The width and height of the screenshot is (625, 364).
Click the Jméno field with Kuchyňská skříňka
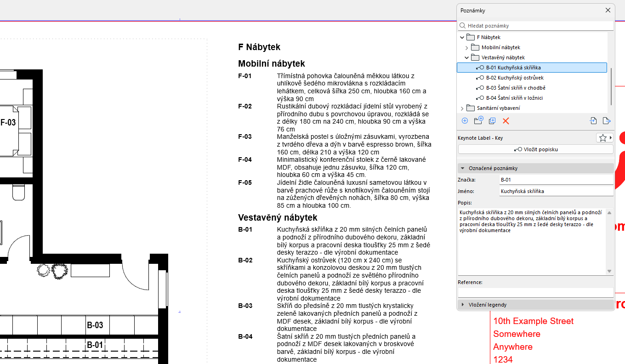556,191
